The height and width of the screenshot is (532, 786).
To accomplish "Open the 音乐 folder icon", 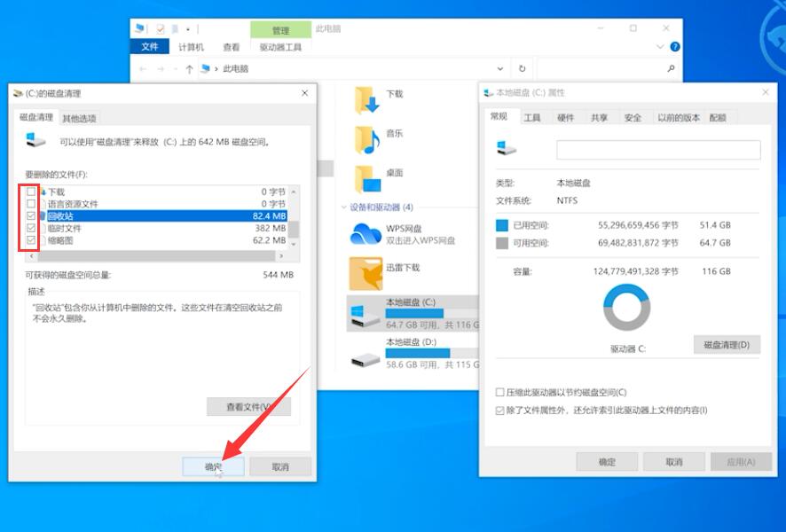I will click(365, 139).
